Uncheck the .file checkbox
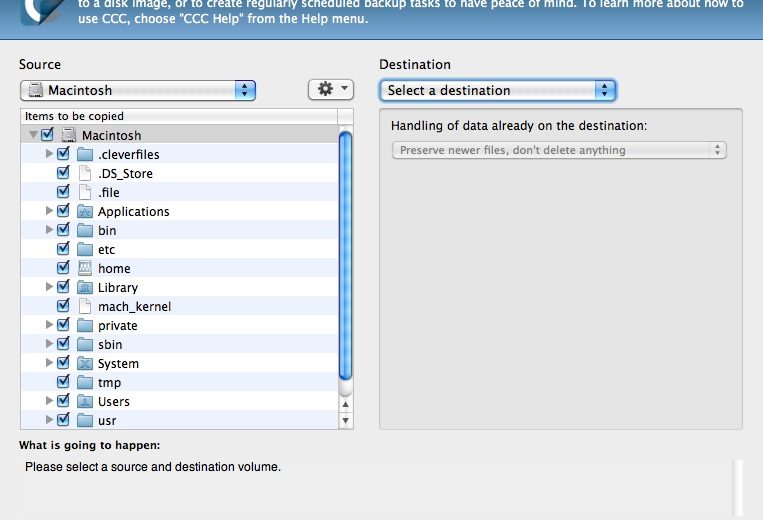 point(63,191)
